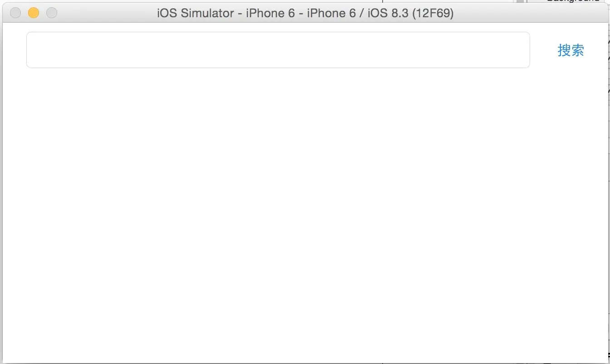Focus the empty search text field
Screen dimensions: 610x364
coord(278,50)
